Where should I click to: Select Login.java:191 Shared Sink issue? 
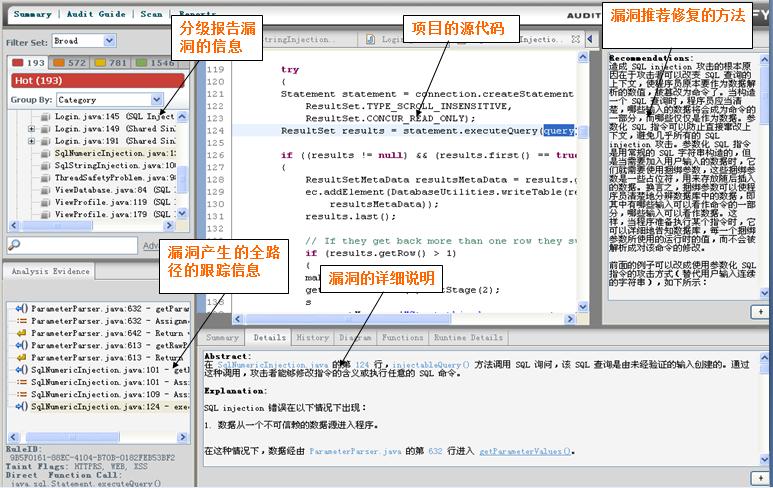(114, 141)
